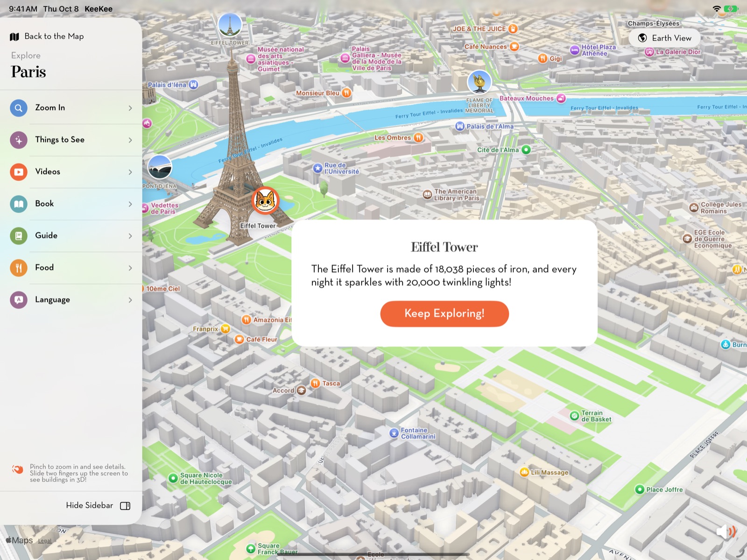This screenshot has width=747, height=560.
Task: Tap the Rue de l'Université star marker
Action: (317, 168)
